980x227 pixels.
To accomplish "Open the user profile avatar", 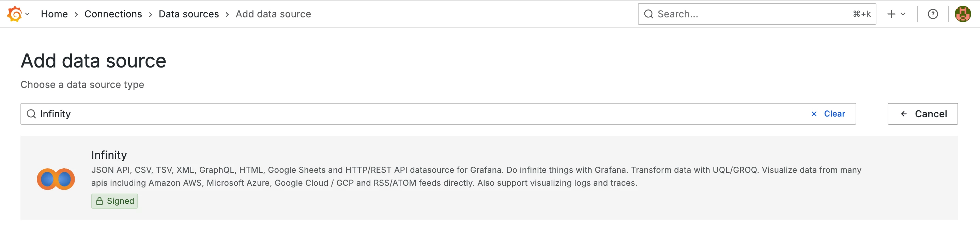I will point(963,14).
